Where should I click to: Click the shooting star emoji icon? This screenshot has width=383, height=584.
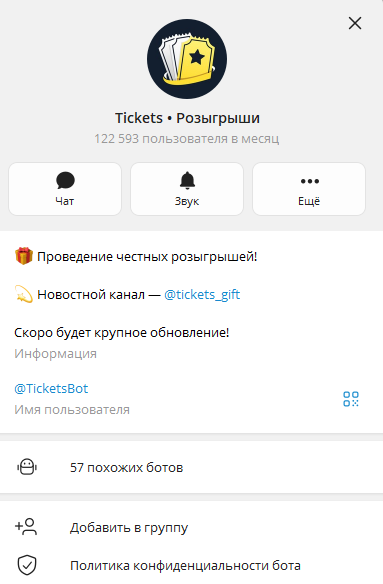pyautogui.click(x=24, y=294)
